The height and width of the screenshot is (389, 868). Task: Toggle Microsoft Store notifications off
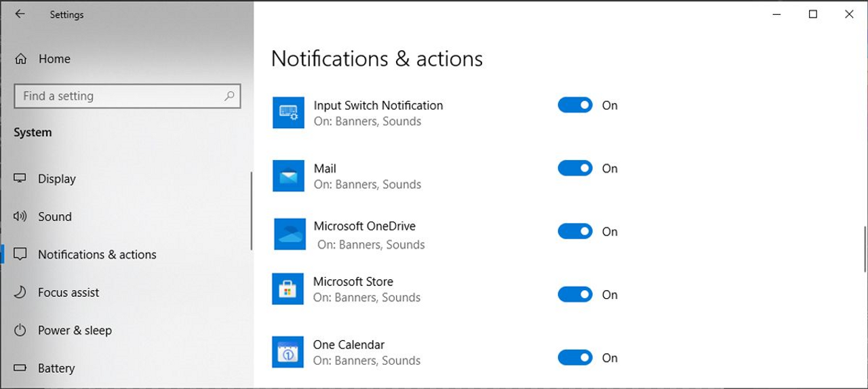click(575, 294)
